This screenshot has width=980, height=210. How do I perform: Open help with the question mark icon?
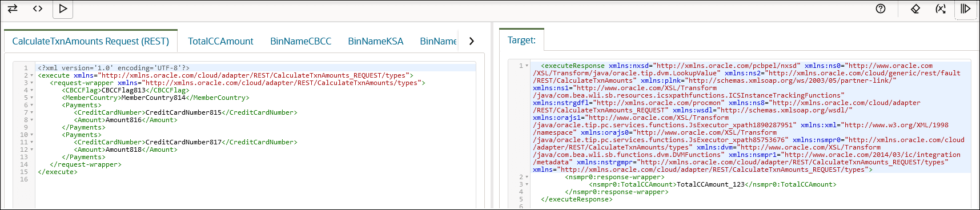pos(881,9)
